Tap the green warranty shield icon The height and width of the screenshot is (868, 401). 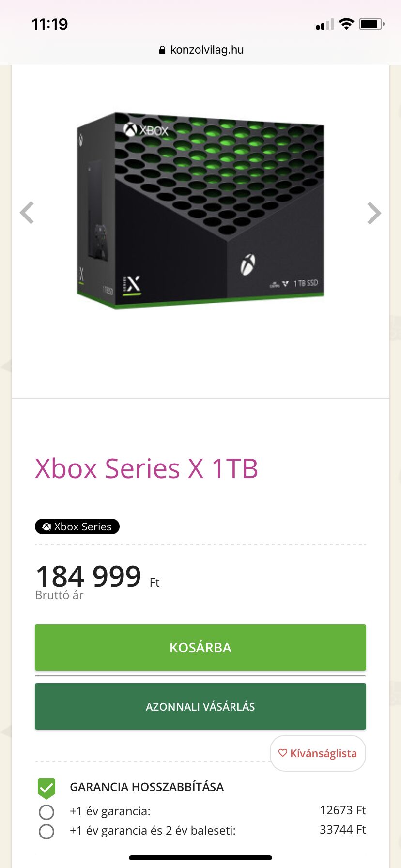pos(46,788)
